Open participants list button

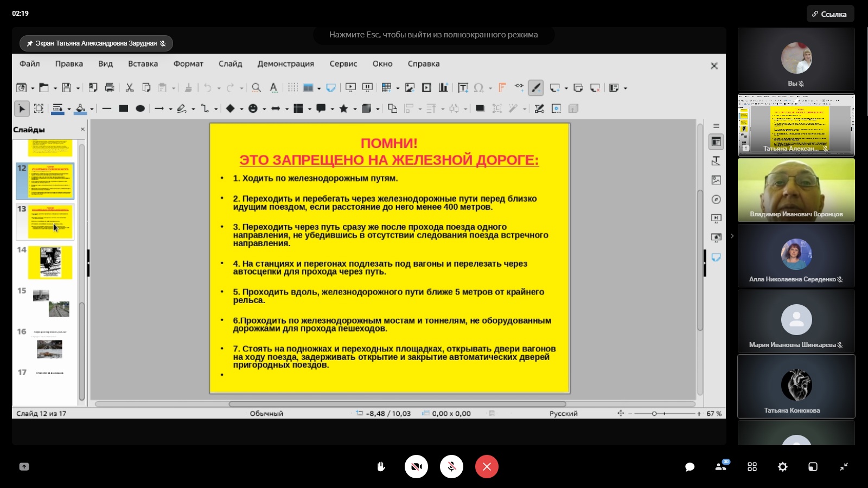721,466
